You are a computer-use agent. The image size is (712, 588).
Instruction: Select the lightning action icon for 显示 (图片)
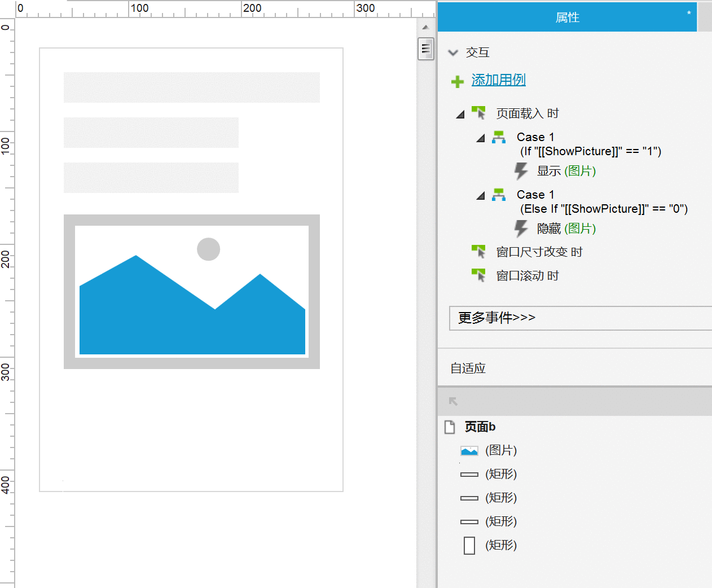[521, 171]
